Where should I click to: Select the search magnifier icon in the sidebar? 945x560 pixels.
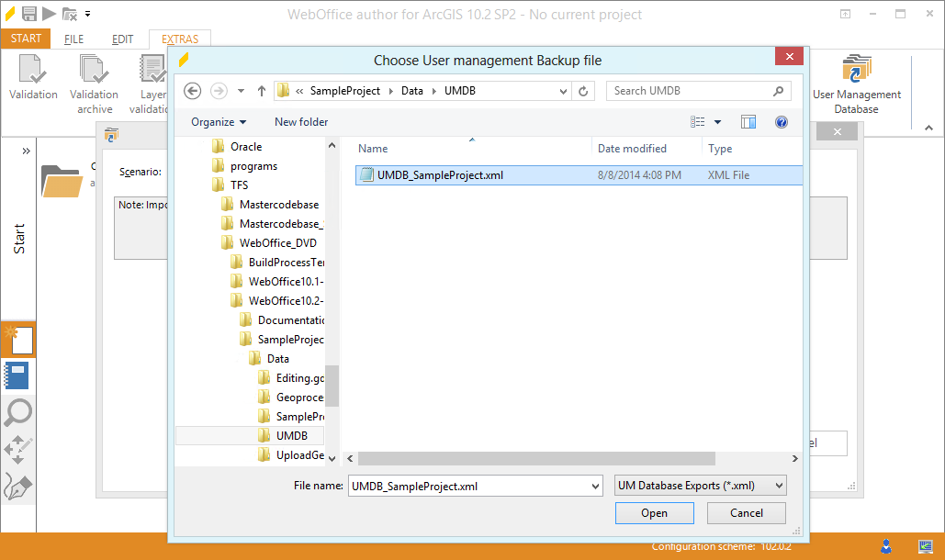18,413
